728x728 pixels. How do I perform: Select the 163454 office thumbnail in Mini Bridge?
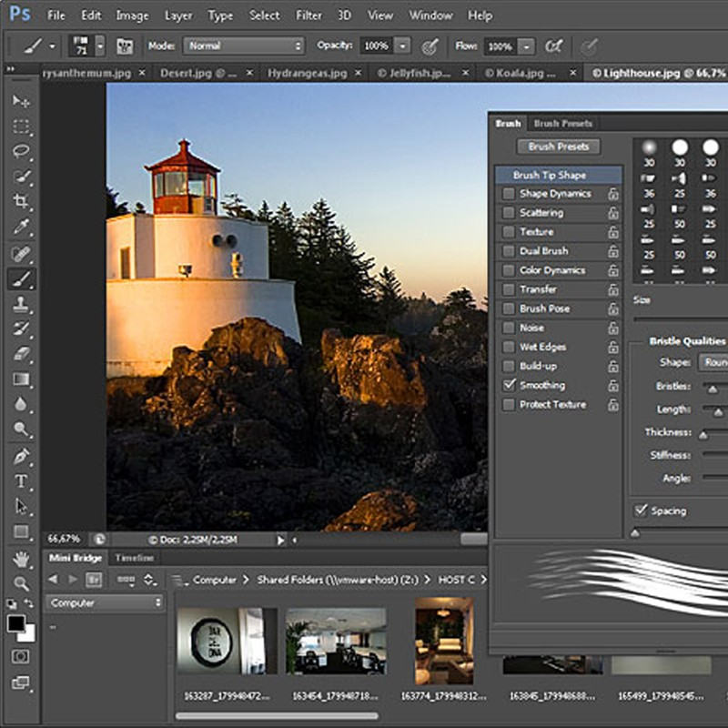336,642
